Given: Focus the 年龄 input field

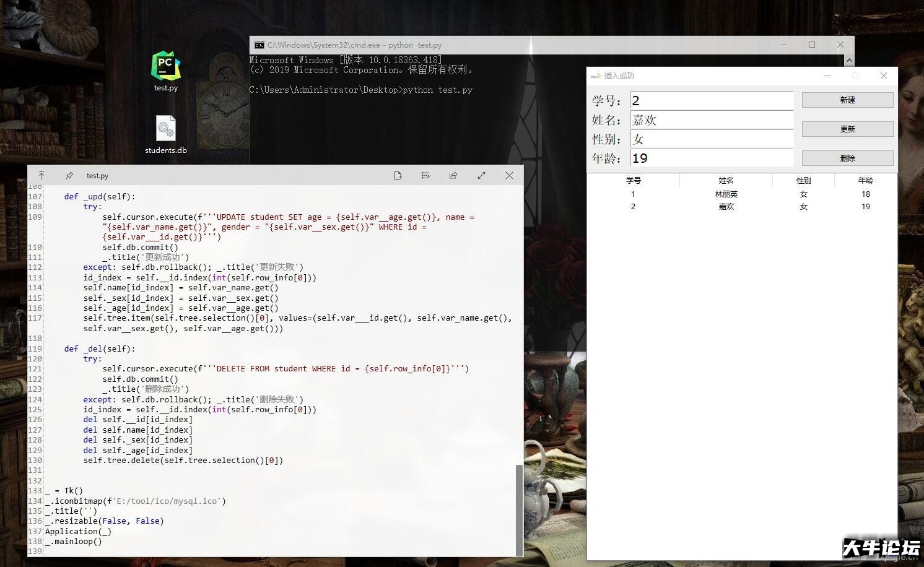Looking at the screenshot, I should 712,158.
